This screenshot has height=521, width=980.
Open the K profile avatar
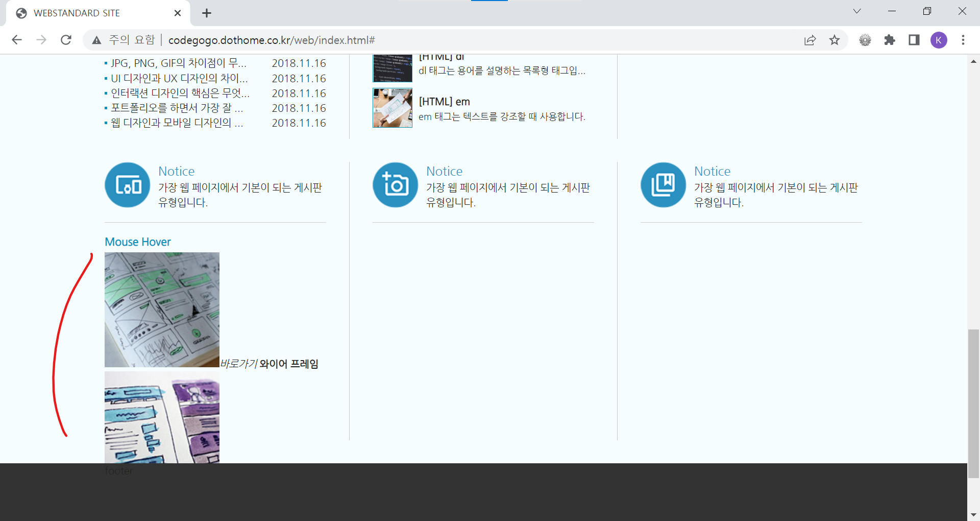[939, 40]
